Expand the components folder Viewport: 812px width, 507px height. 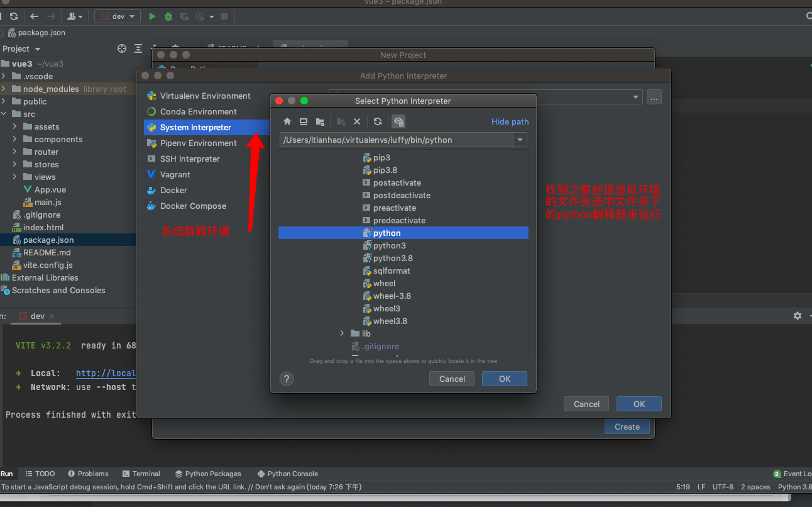pos(15,139)
